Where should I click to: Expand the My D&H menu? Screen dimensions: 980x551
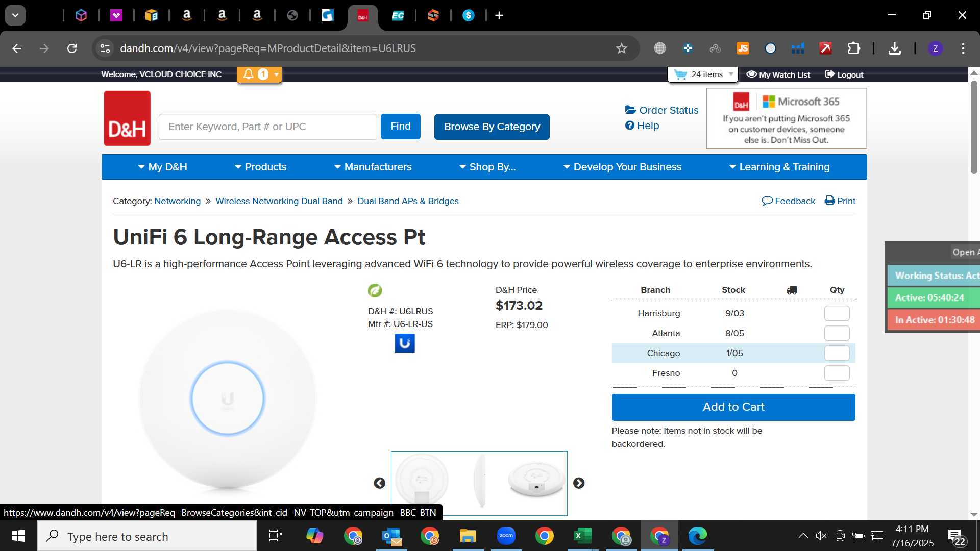click(x=163, y=167)
